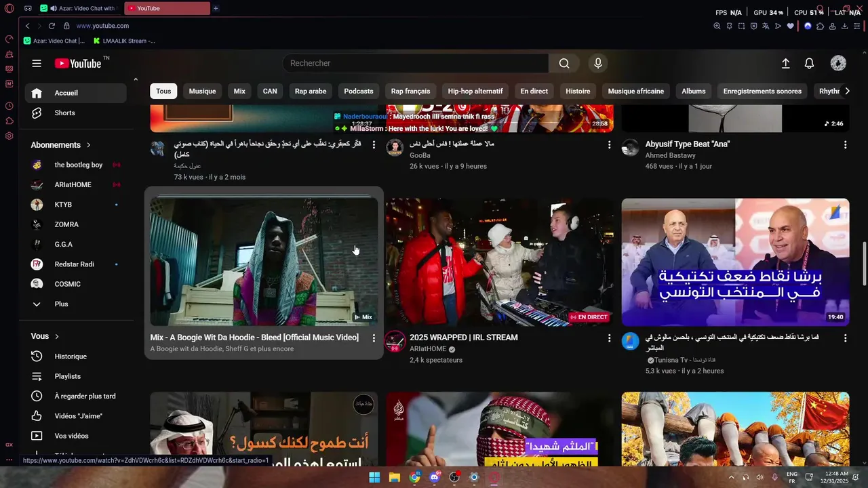Select the Podcasts filter chip
This screenshot has height=488, width=868.
click(x=359, y=91)
